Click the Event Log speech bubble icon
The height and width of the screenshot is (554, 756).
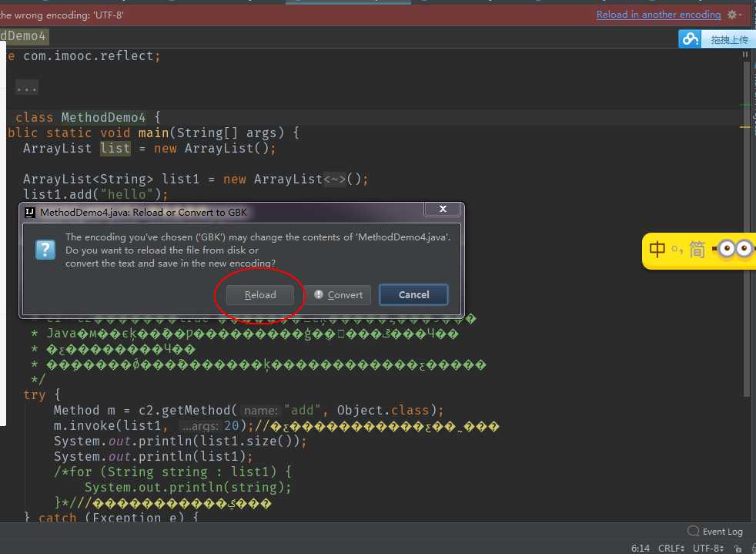[x=693, y=532]
